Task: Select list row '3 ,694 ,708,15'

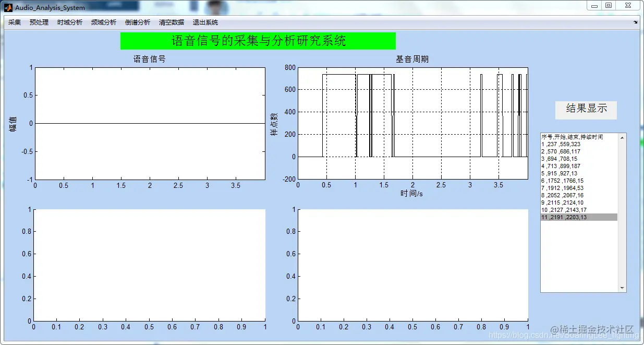Action: point(579,159)
